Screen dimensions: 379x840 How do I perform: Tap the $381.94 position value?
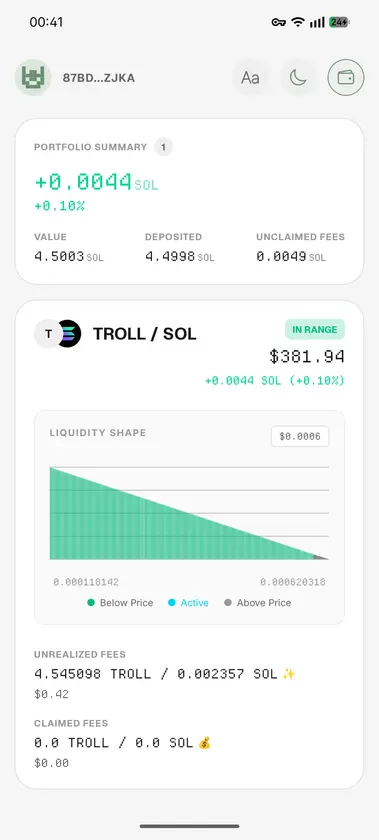307,356
